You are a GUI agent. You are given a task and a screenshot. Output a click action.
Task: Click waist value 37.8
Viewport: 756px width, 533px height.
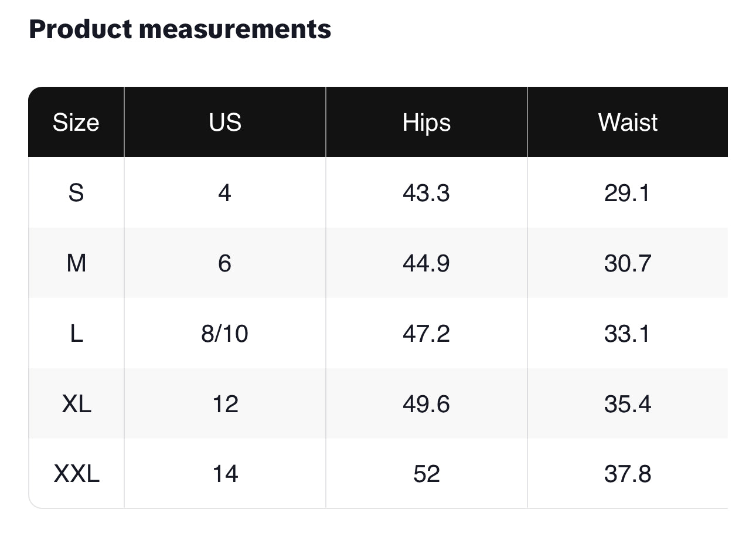click(x=628, y=473)
